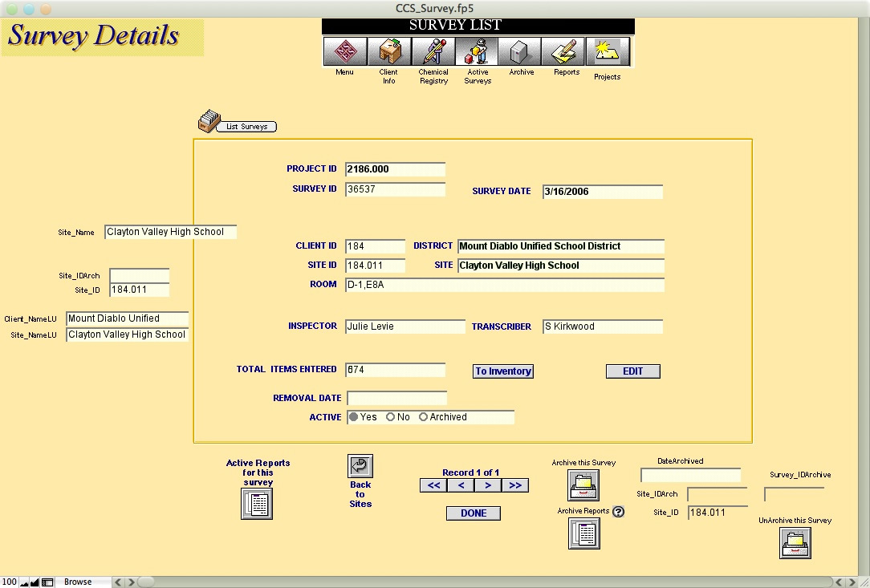Click the horizontal scrollbar thumb
Viewport: 870px width, 588px height.
146,582
